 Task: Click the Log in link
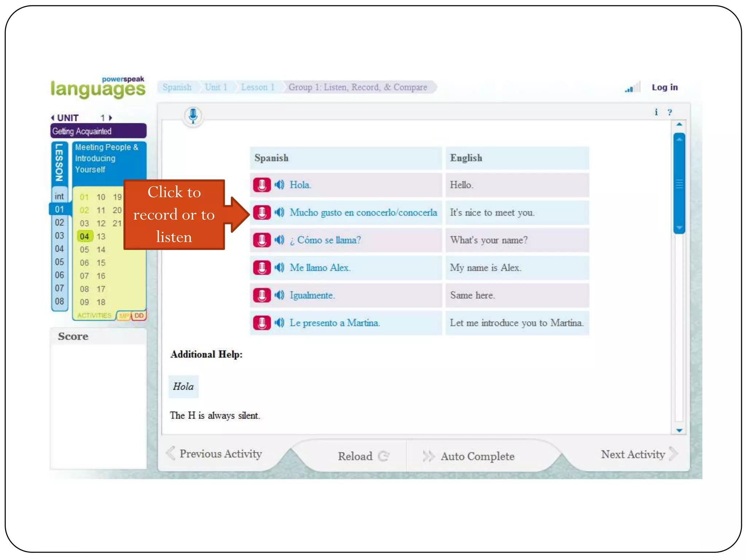[x=664, y=87]
